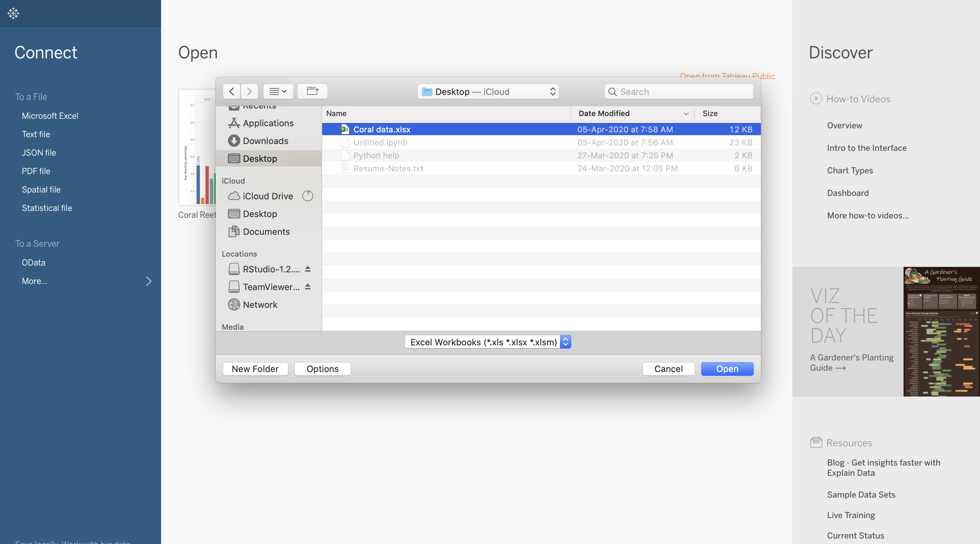The image size is (980, 544).
Task: Open Intro to the Interface video
Action: coord(867,147)
